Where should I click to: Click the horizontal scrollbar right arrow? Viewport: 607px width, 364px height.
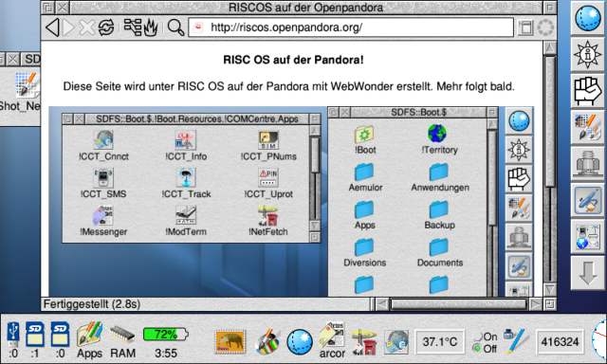click(535, 304)
